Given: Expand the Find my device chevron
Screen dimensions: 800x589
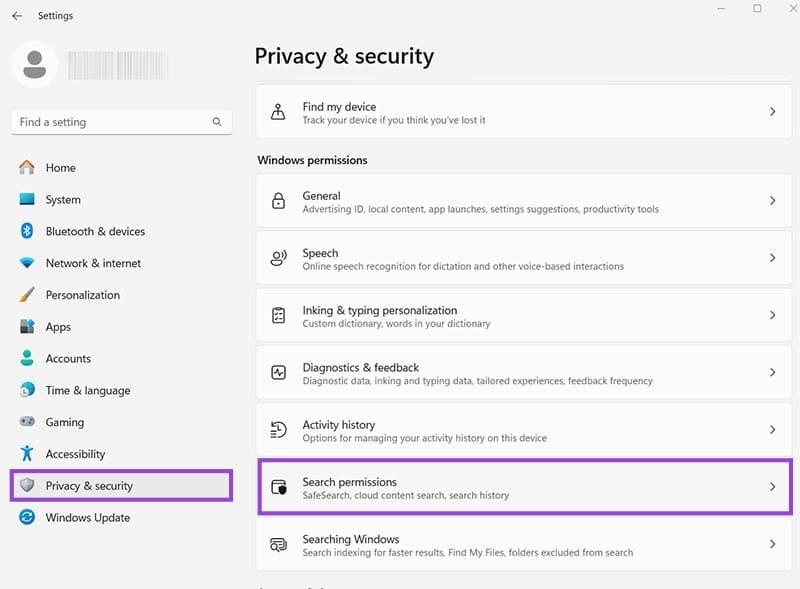Looking at the screenshot, I should [772, 112].
